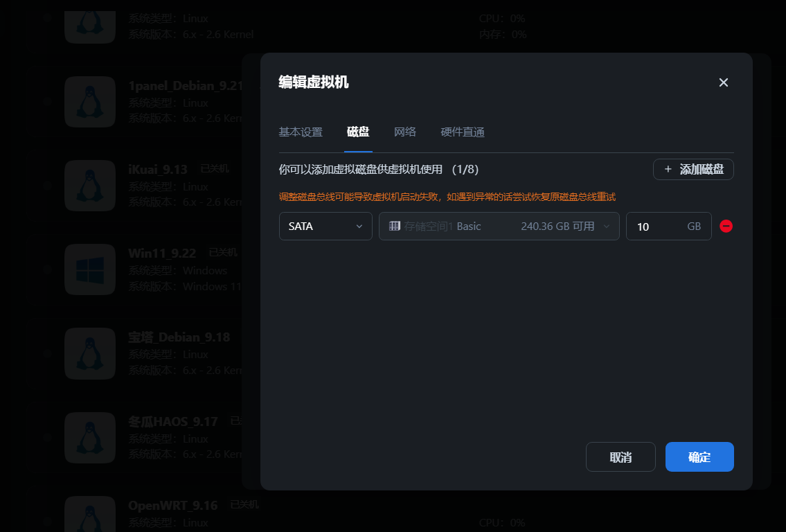The height and width of the screenshot is (532, 786).
Task: Click the penguin icon for 宝塔_Debian_9.18
Action: (90, 353)
